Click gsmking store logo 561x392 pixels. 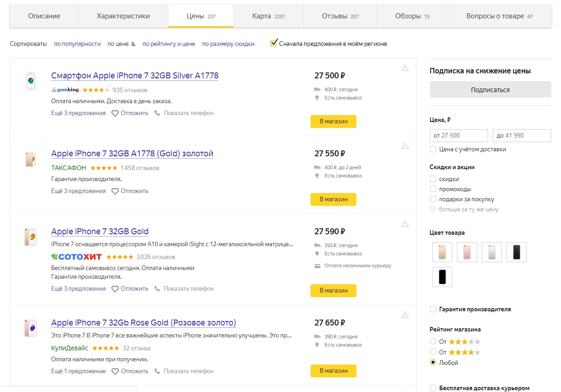(x=65, y=90)
